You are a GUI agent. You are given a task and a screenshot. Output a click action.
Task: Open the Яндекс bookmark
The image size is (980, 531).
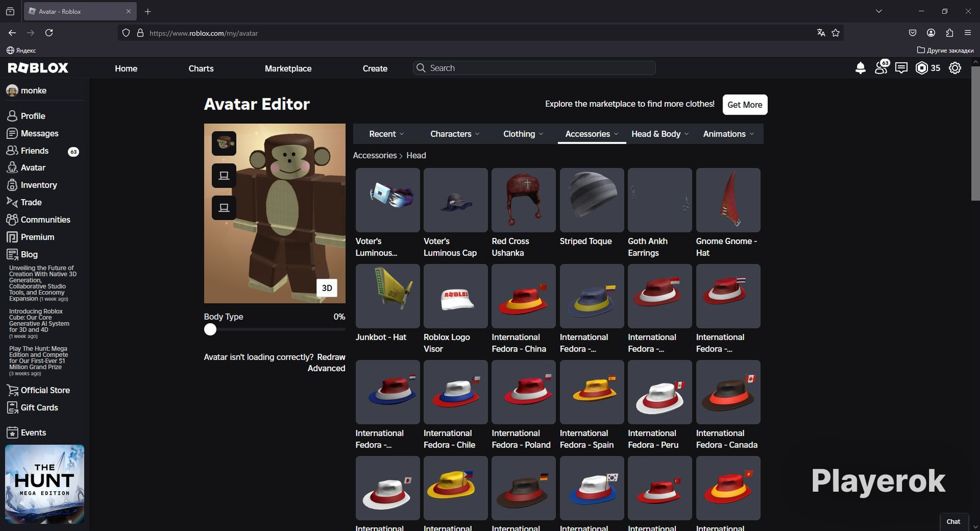(21, 50)
